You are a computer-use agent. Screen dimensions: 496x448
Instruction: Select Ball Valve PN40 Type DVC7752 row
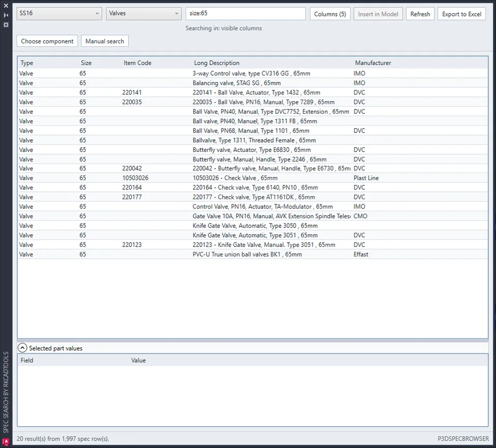pyautogui.click(x=253, y=111)
